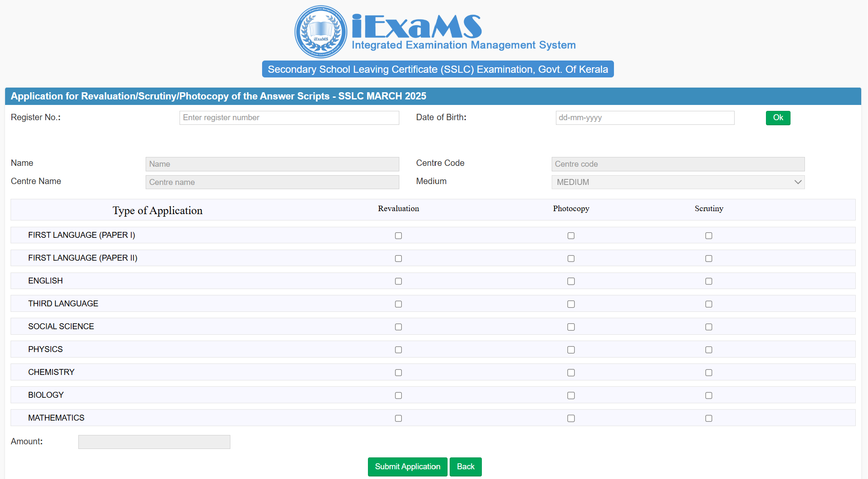Check Scrutiny for First Language Paper II

[x=709, y=259]
